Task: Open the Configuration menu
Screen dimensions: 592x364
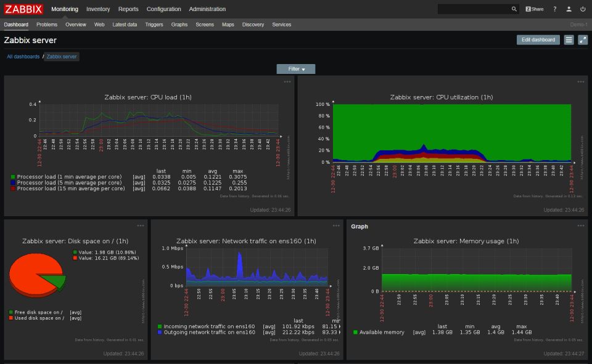Action: (x=164, y=9)
